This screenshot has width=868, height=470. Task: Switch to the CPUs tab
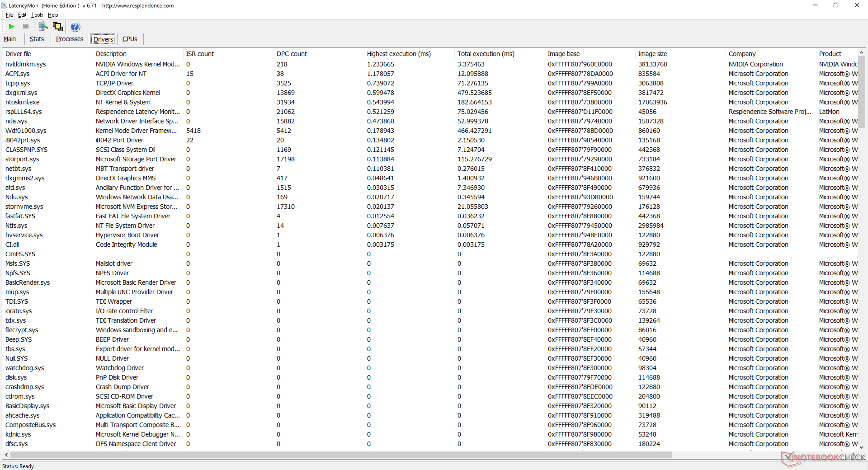pos(130,39)
